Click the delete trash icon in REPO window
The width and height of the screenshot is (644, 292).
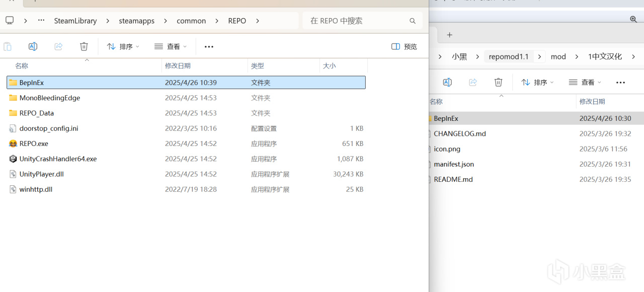[84, 46]
